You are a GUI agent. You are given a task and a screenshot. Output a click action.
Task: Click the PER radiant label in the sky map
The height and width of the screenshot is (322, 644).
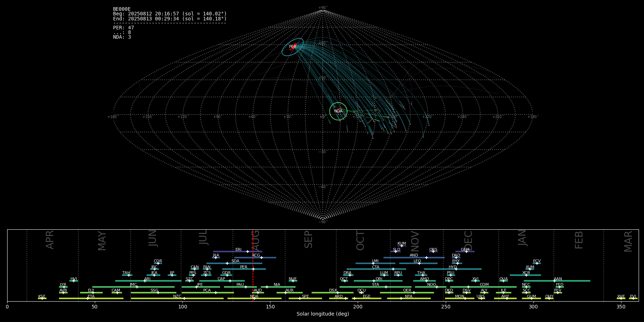(x=293, y=47)
